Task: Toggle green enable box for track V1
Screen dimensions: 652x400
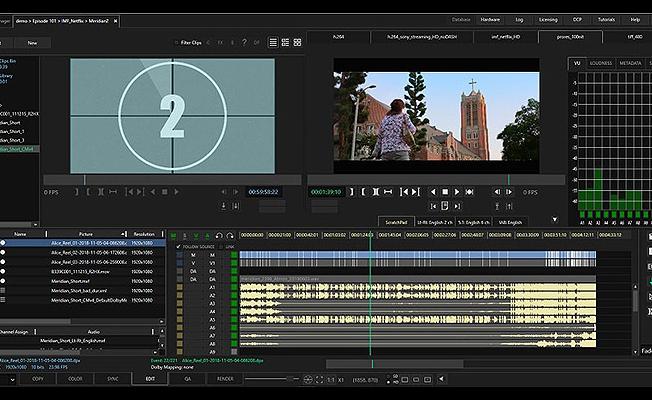Action: pyautogui.click(x=234, y=263)
